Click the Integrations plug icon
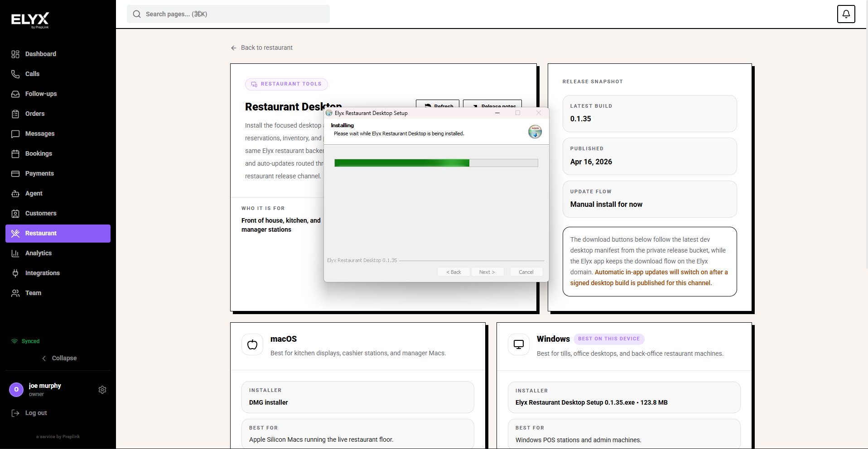 (x=15, y=273)
